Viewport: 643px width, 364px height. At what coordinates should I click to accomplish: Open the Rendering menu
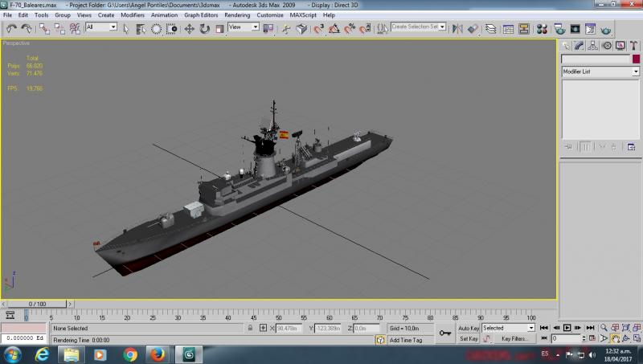pos(237,14)
